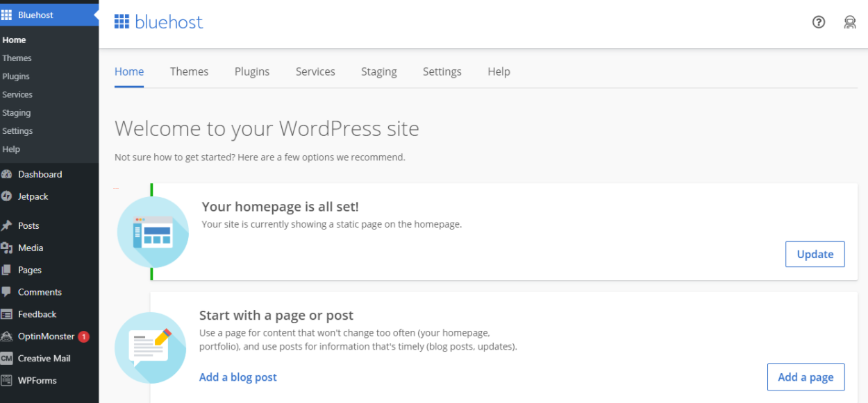Open the Feedback menu label
The height and width of the screenshot is (403, 868).
pos(37,314)
